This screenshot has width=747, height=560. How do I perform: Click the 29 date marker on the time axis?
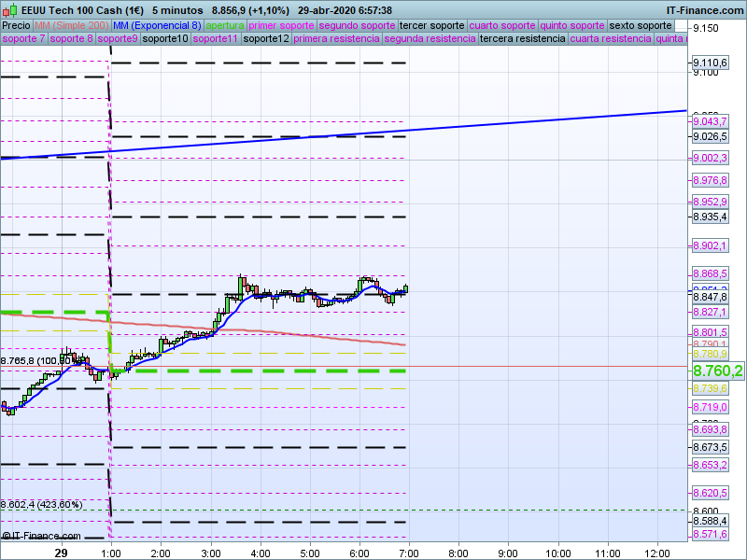pos(61,553)
